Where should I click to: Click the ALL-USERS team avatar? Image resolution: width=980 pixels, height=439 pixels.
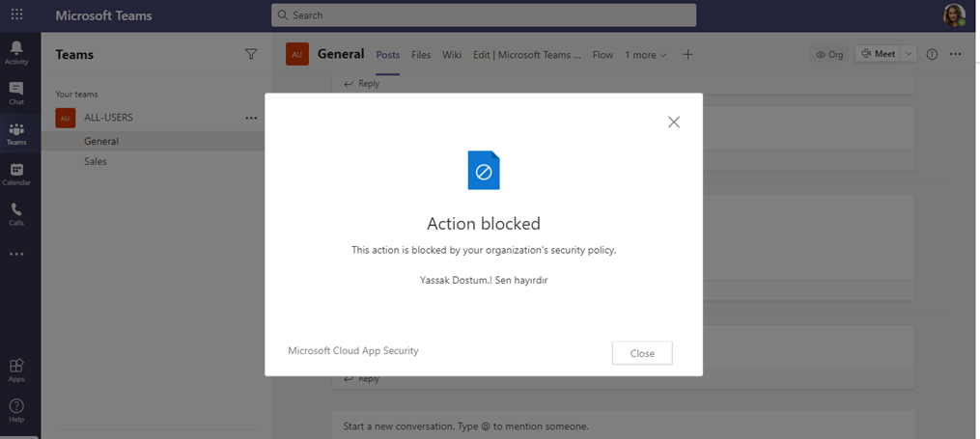click(x=66, y=118)
